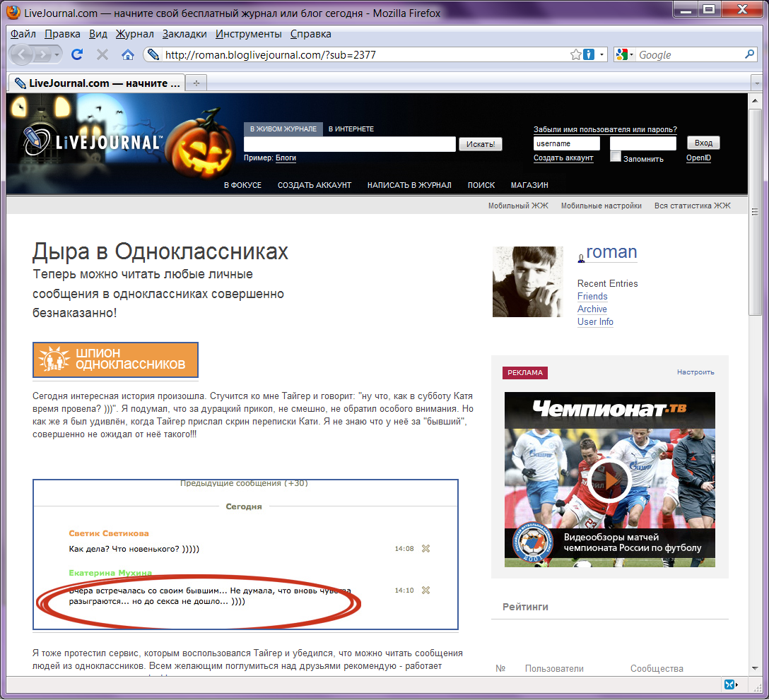
Task: Click the scrollbar up arrow
Action: point(755,100)
